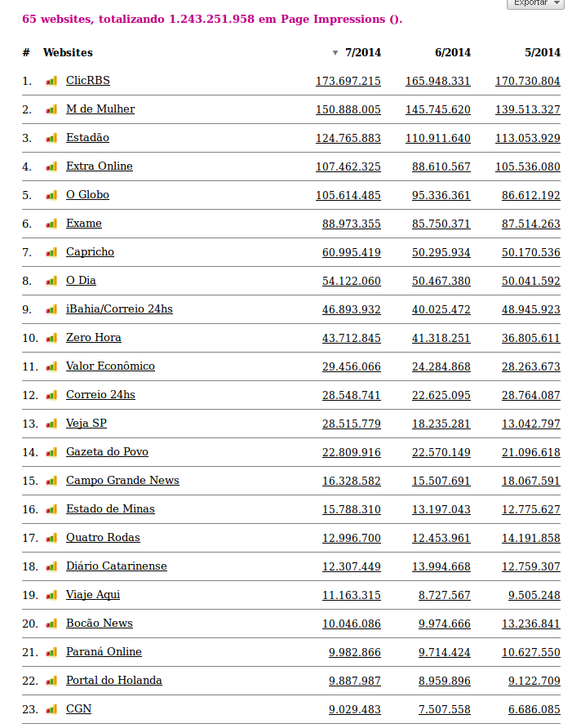Open the Exportar dropdown
Screen dimensions: 581x728
click(535, 3)
